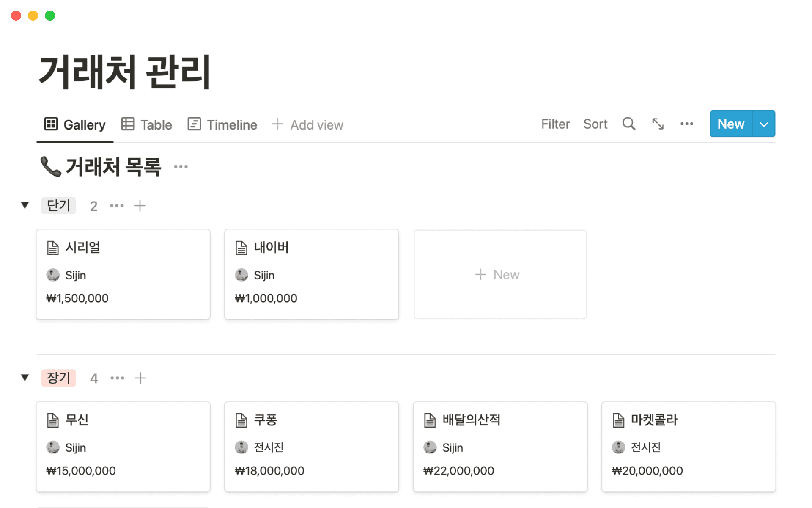The width and height of the screenshot is (812, 508).
Task: Open the 배달의산적 card page icon
Action: [430, 420]
